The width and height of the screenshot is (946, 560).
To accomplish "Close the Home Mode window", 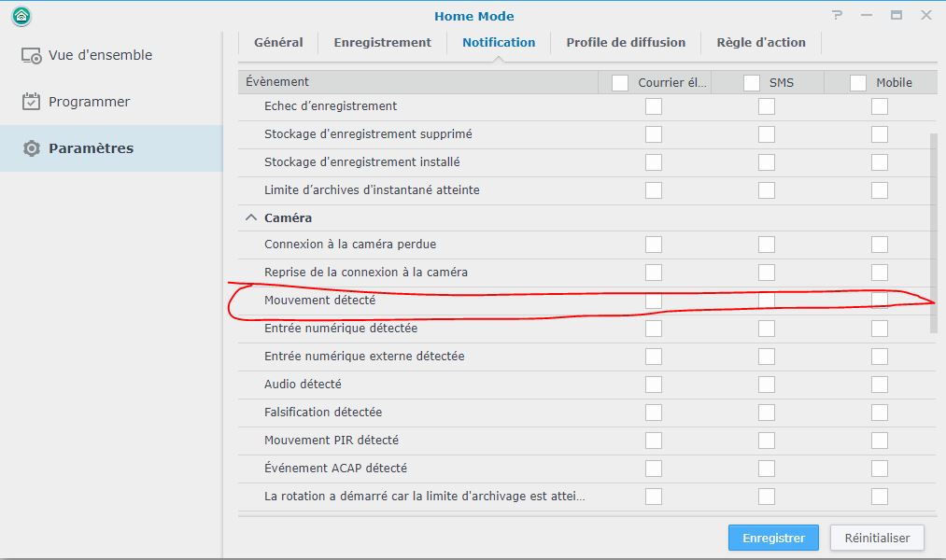I will [926, 15].
